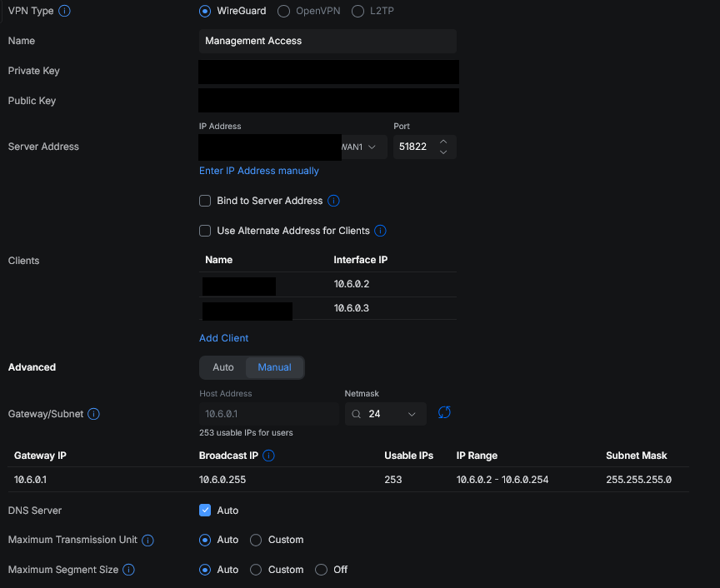Click IP Range 10.6.0.2 - 10.6.0.254

click(x=502, y=480)
